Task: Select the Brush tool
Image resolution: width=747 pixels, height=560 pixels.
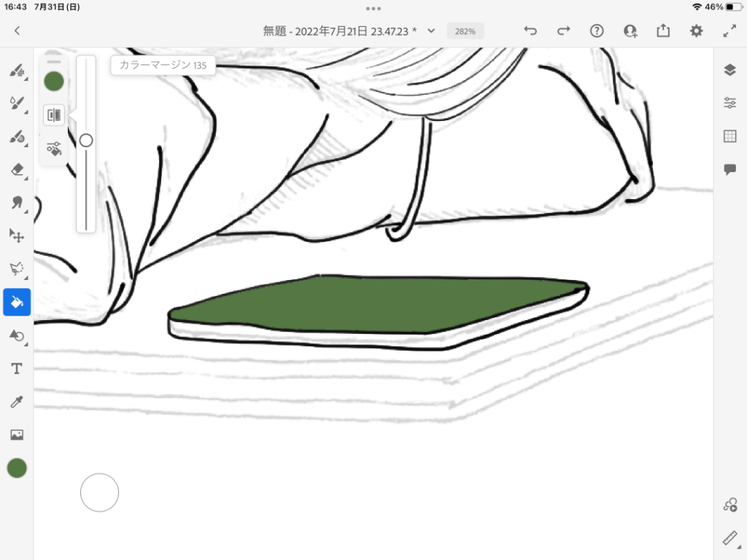Action: 16,71
